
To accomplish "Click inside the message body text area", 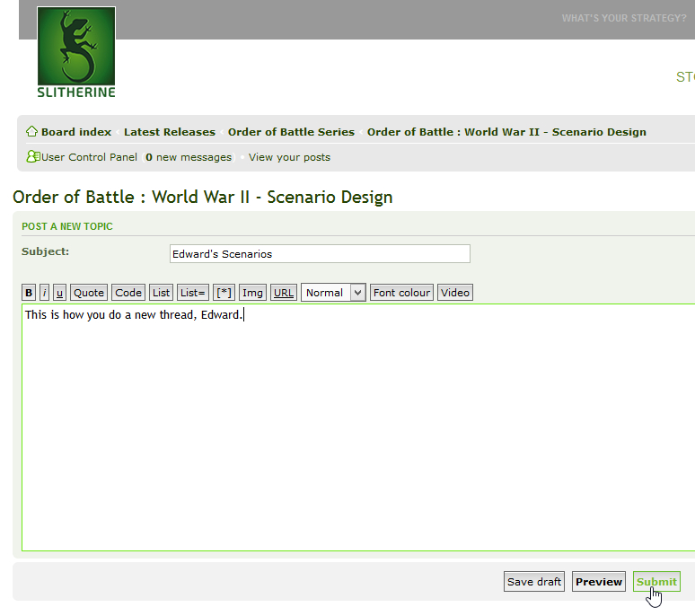I will [358, 427].
